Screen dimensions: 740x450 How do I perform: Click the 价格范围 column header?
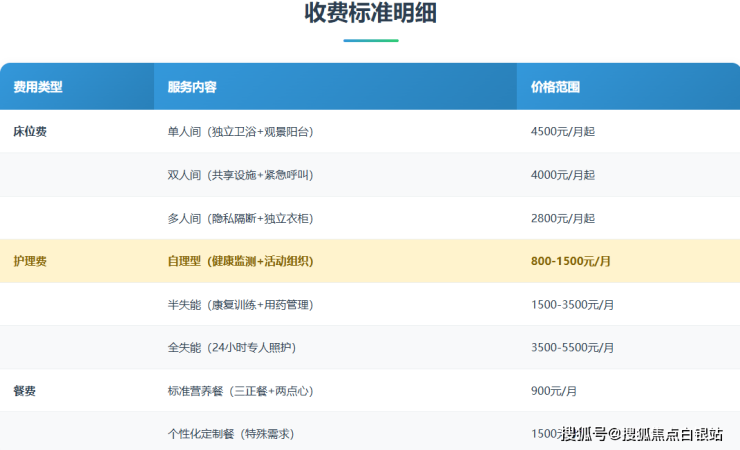point(555,87)
